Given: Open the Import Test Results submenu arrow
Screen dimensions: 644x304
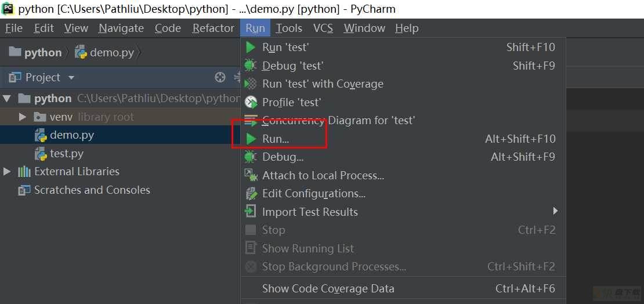Looking at the screenshot, I should (555, 211).
